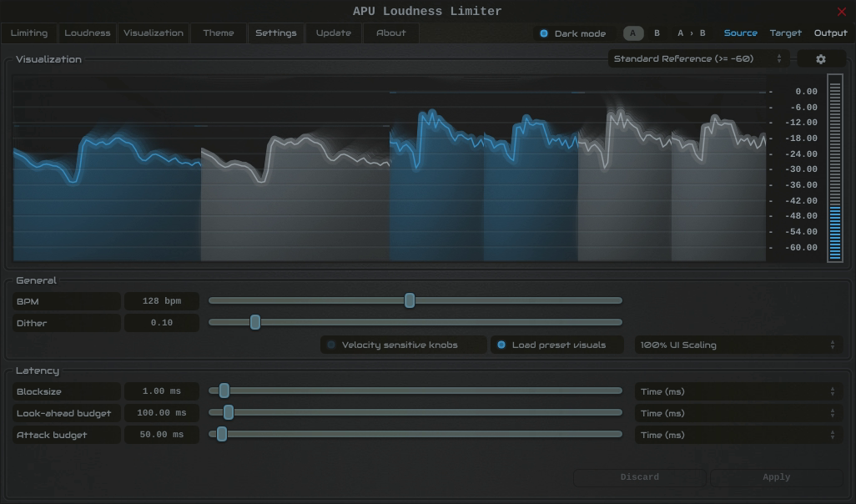Click the Attack budget 50.00 ms field
856x504 pixels.
(162, 435)
